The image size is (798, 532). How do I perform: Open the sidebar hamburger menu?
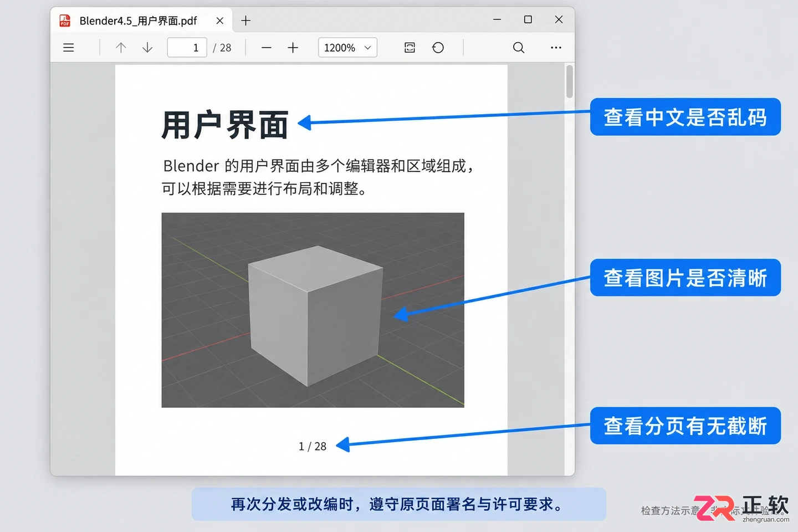69,48
